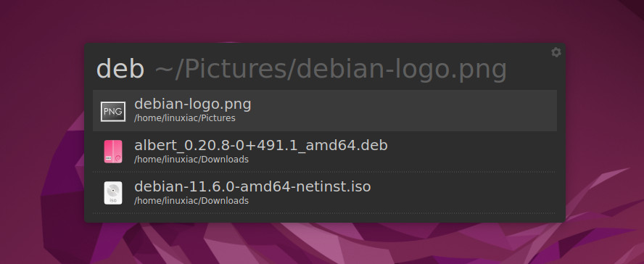Click the Downloads path under the netinst ISO

[191, 201]
